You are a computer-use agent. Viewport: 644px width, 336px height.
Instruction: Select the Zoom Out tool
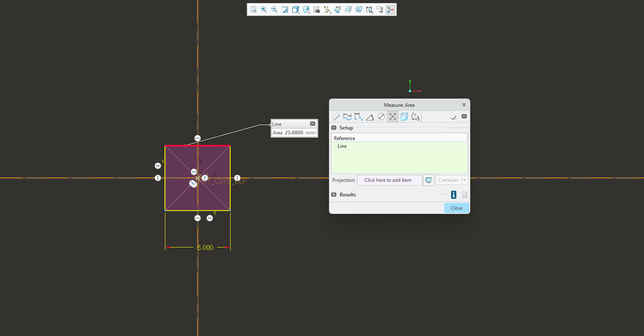pyautogui.click(x=275, y=10)
